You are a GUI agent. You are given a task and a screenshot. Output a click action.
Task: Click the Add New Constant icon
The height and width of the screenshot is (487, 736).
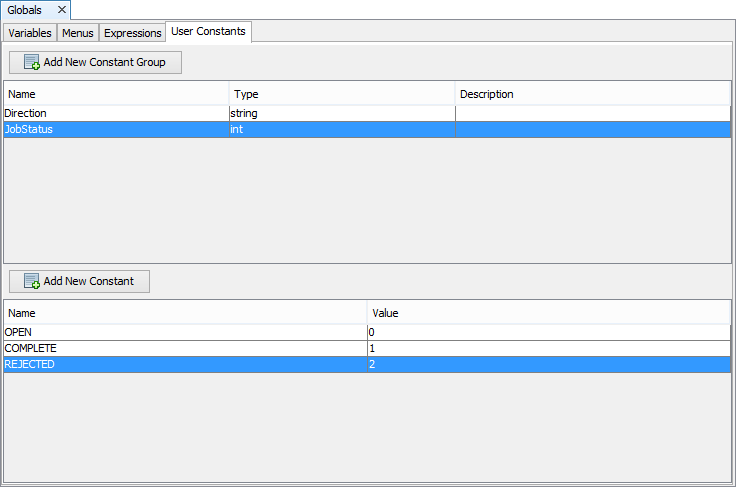pyautogui.click(x=32, y=281)
